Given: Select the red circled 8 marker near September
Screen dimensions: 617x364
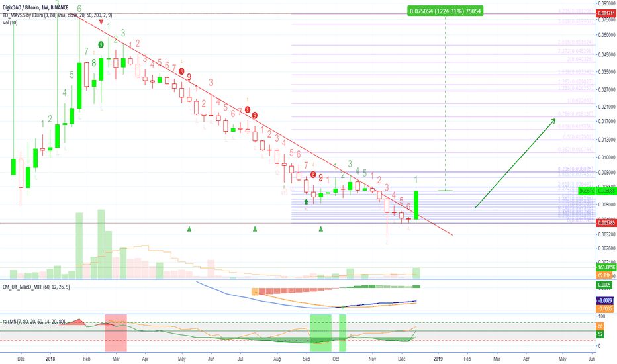Looking at the screenshot, I should (313, 174).
